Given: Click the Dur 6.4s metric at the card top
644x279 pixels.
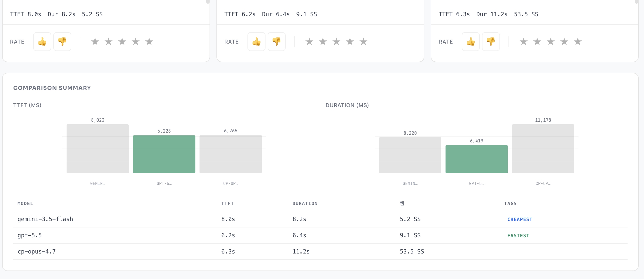Looking at the screenshot, I should pyautogui.click(x=276, y=14).
